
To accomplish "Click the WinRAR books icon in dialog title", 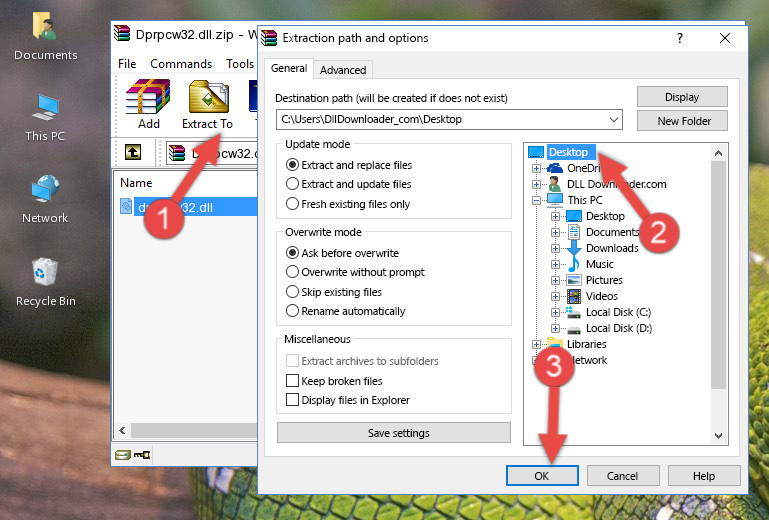I will tap(269, 38).
